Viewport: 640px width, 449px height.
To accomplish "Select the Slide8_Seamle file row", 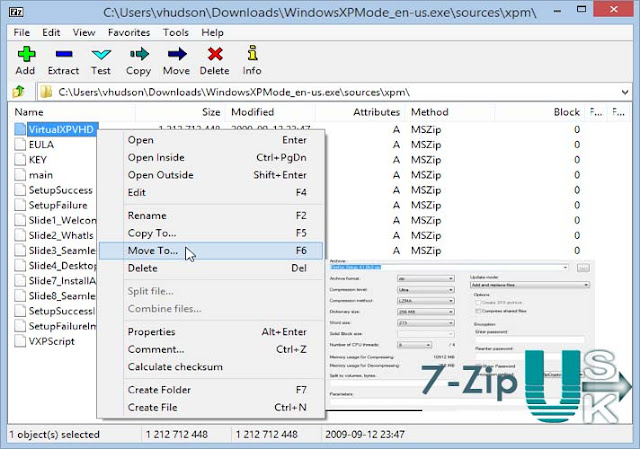I will tap(62, 296).
